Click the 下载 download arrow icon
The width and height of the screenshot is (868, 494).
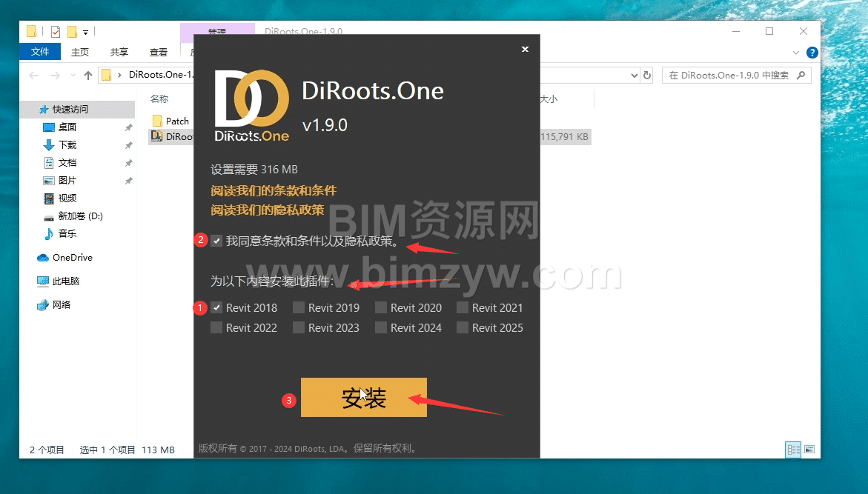[x=49, y=145]
